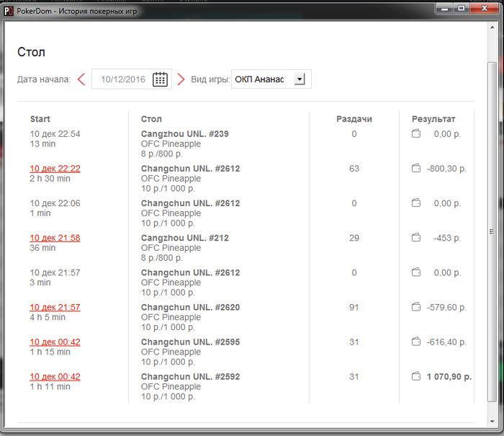Select table name Changchun UNL. #2592

point(190,377)
